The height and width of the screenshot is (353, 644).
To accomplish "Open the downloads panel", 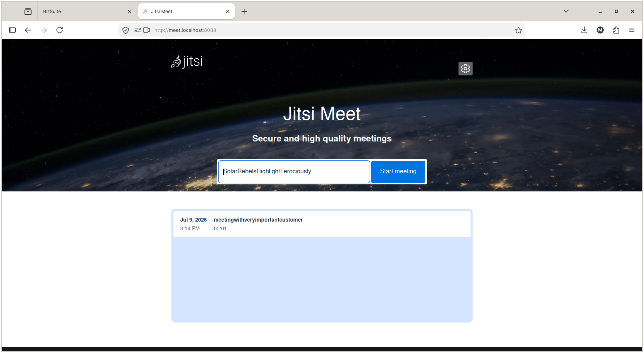I will click(x=584, y=30).
